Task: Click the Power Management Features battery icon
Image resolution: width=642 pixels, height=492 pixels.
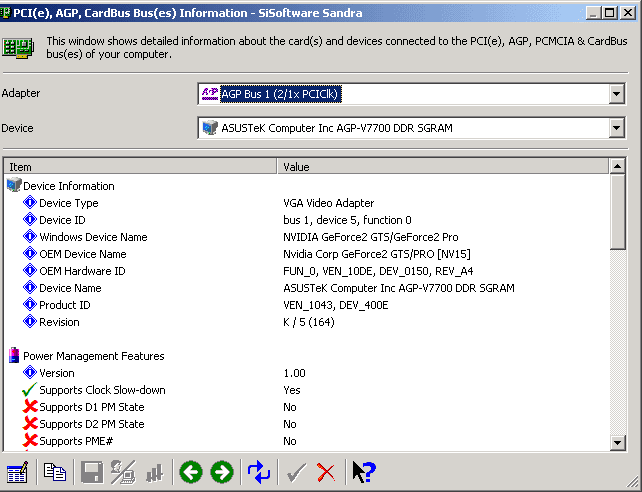Action: pos(14,355)
